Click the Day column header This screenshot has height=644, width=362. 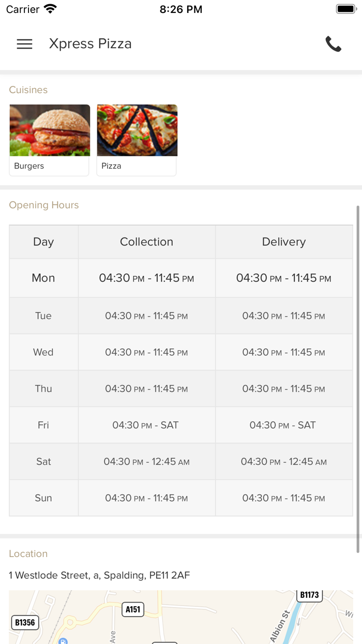(43, 242)
